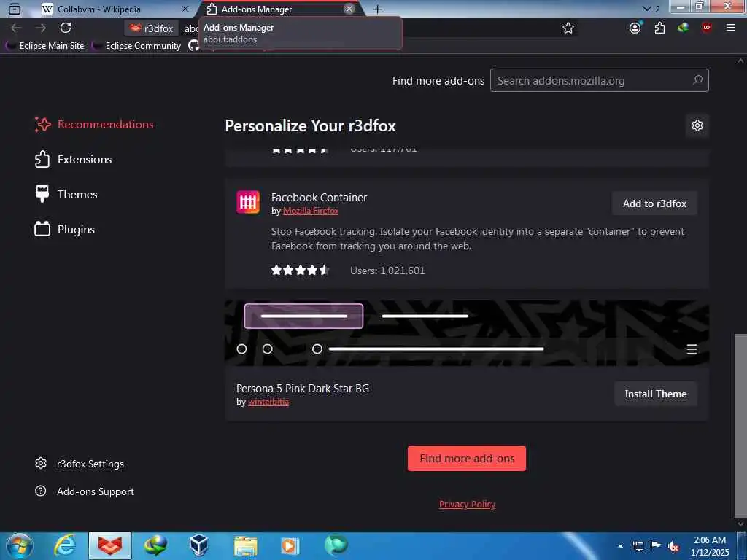Open the tab overview icon at top-left
This screenshot has width=747, height=560.
tap(15, 9)
